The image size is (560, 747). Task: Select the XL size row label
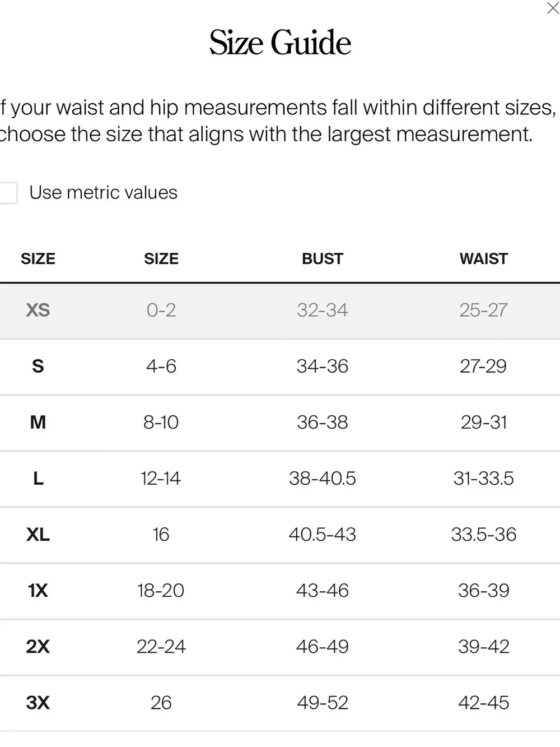pos(38,534)
